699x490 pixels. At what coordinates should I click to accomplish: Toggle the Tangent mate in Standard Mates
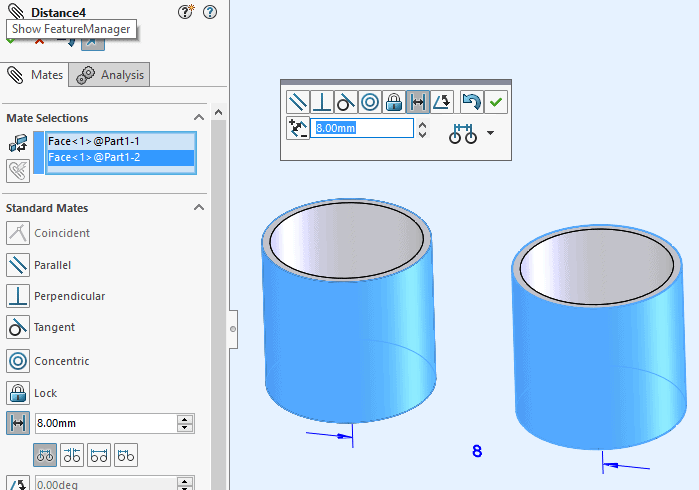[18, 327]
